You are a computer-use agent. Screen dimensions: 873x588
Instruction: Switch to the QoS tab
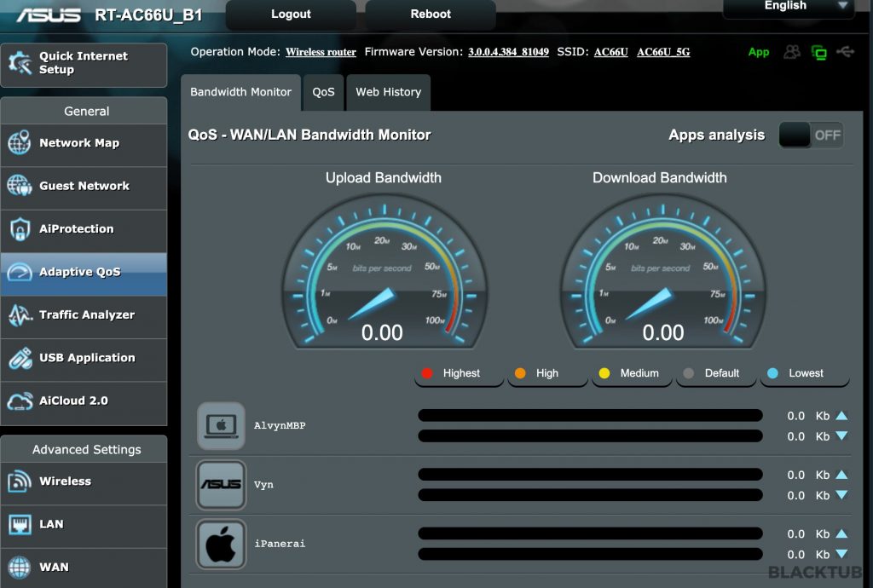click(x=323, y=92)
